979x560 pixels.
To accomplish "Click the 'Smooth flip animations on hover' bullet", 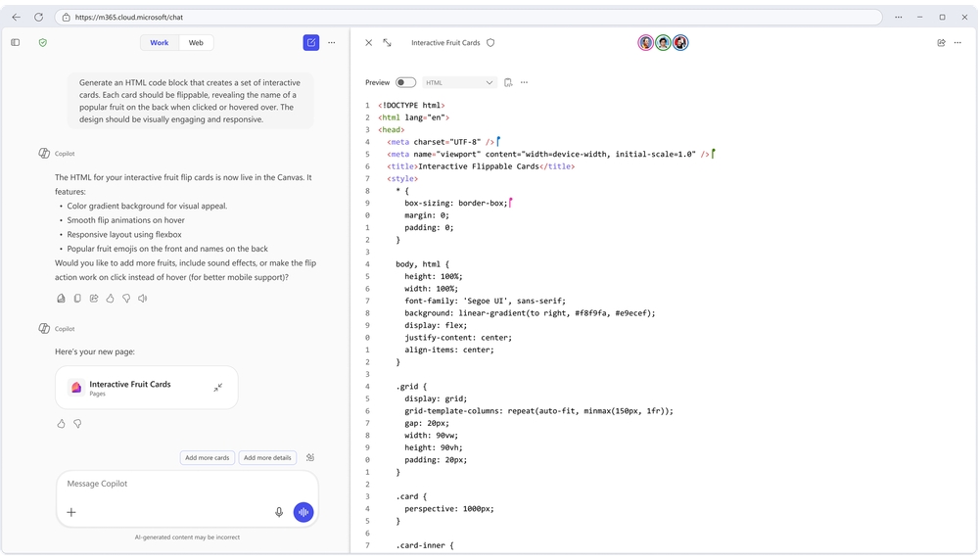I will tap(125, 220).
